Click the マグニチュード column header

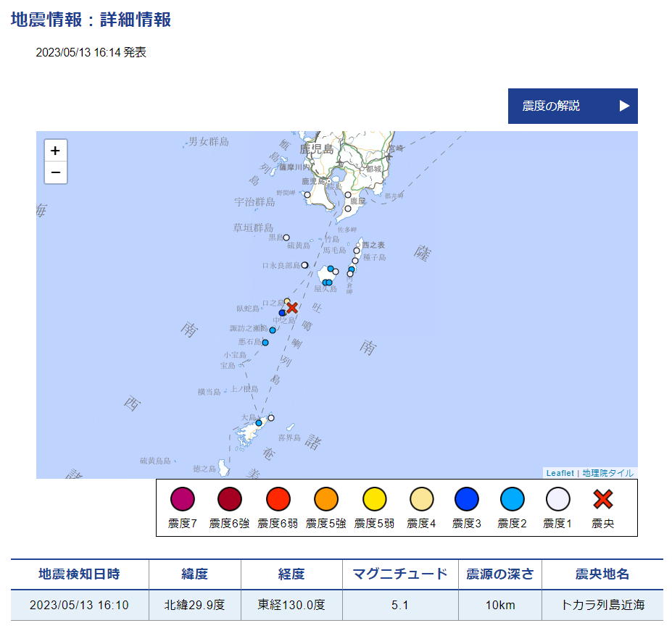(400, 574)
